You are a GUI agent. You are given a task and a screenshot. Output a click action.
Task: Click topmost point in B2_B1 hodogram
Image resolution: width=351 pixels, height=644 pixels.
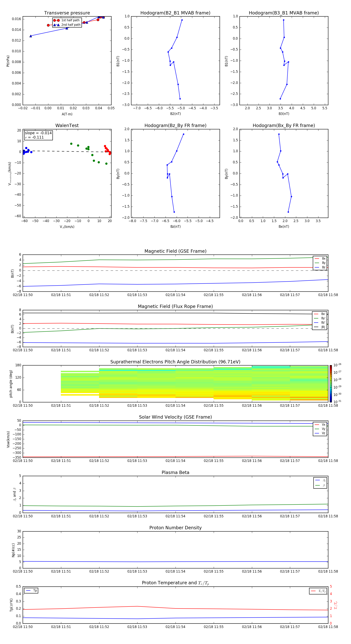(x=182, y=20)
